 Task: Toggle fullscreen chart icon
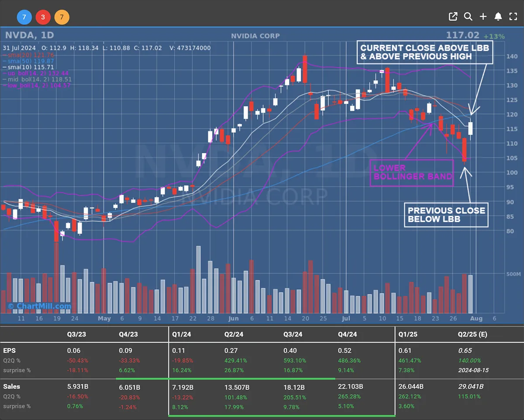513,17
